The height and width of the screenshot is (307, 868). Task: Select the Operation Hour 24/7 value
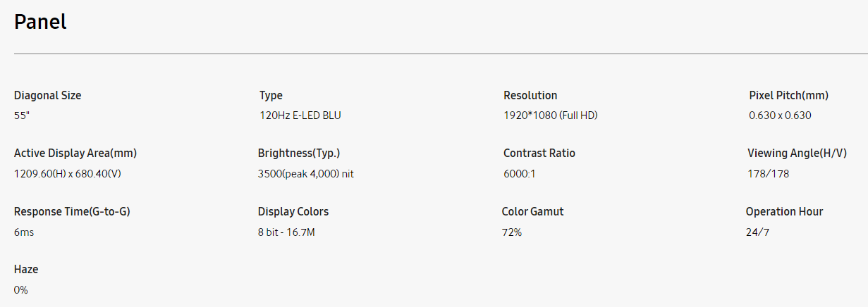(x=757, y=232)
